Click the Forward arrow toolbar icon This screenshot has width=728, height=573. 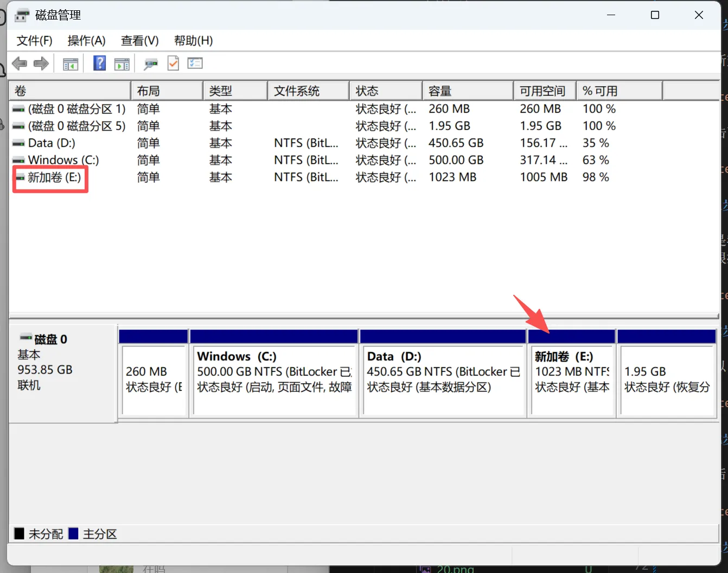point(41,63)
